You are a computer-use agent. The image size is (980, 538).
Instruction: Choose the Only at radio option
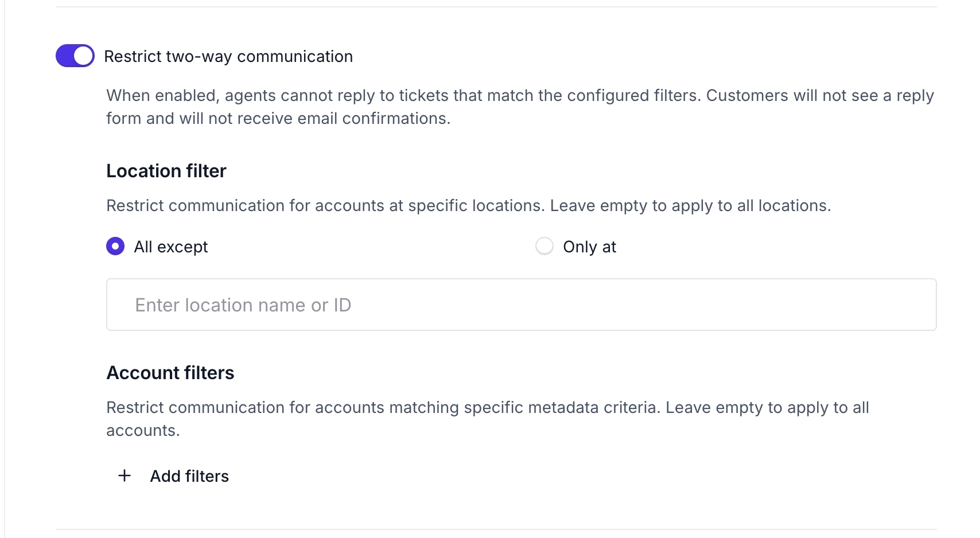[544, 246]
